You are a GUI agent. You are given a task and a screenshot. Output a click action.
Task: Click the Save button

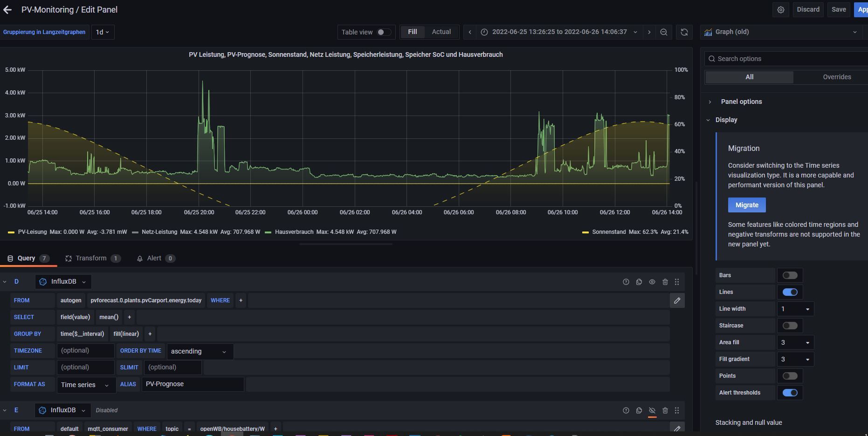(839, 10)
